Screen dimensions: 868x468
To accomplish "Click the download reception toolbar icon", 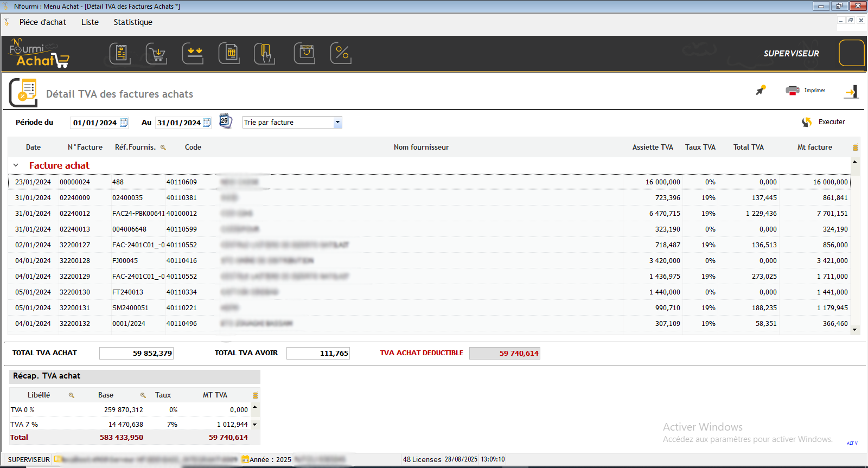I will coord(193,53).
